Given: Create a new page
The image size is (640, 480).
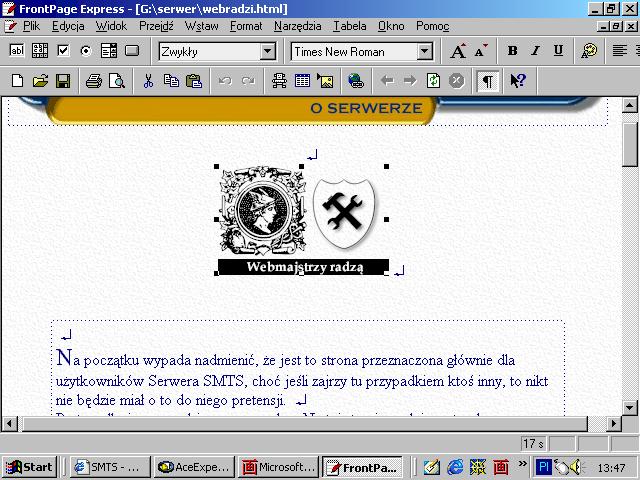Looking at the screenshot, I should (x=17, y=81).
